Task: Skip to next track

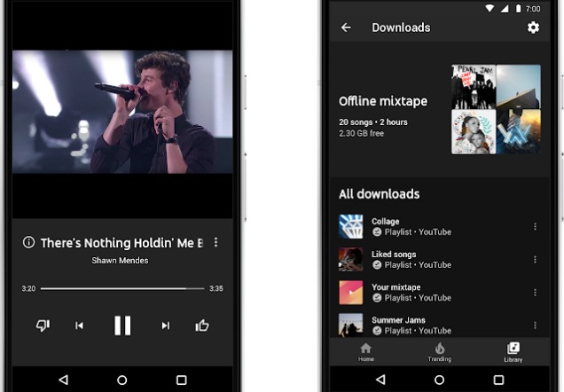Action: click(x=166, y=325)
